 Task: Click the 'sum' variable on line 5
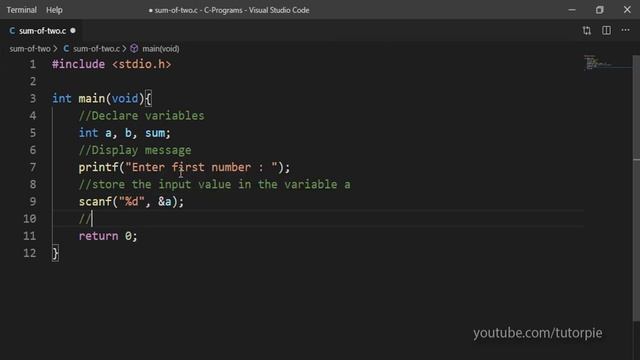(155, 133)
